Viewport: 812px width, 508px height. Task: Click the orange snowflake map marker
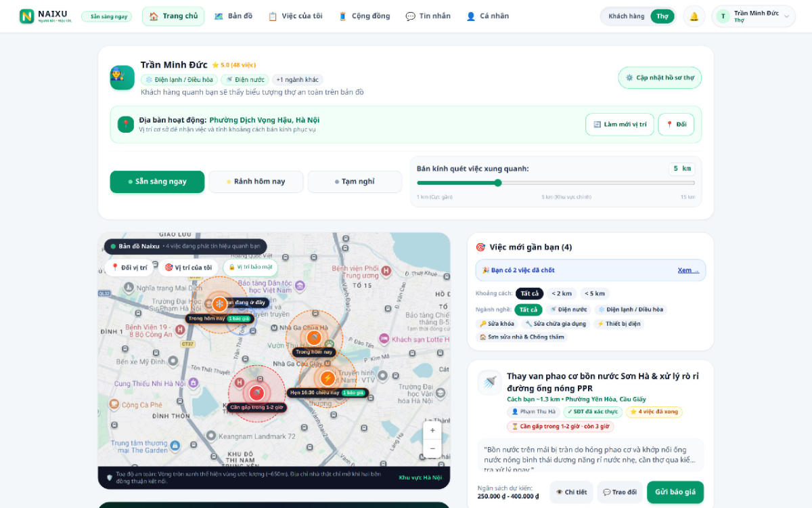[x=219, y=304]
